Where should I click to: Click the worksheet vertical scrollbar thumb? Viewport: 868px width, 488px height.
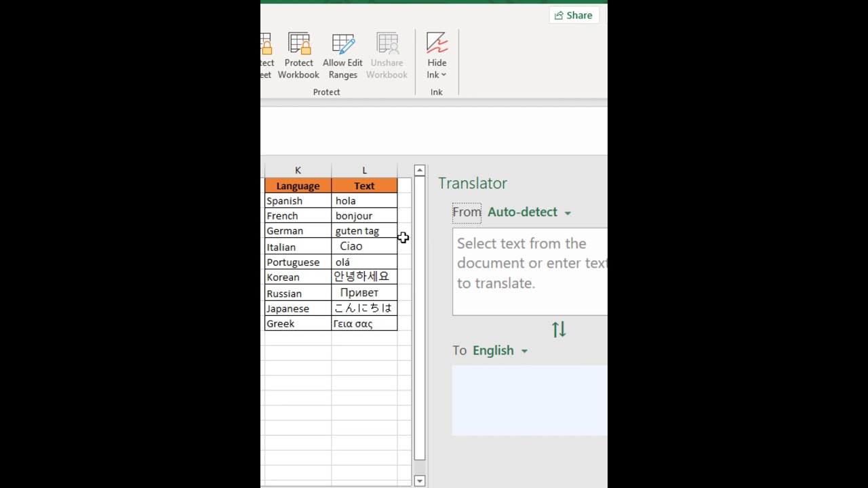420,319
